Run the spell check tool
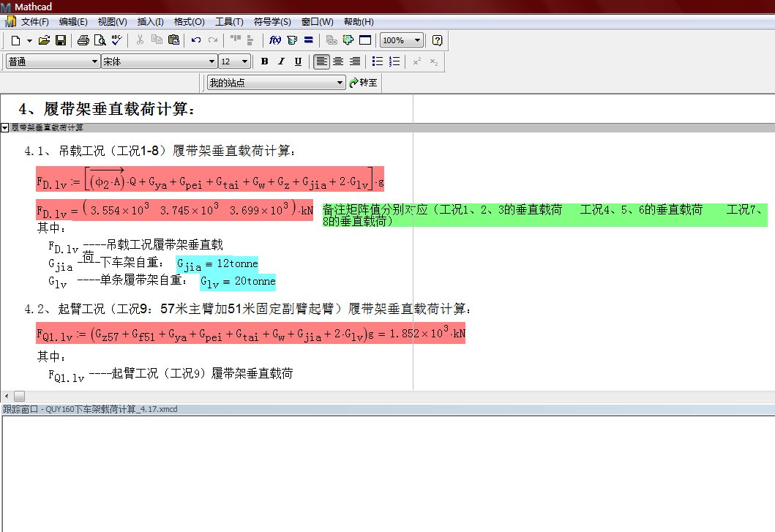The height and width of the screenshot is (532, 775). (x=117, y=40)
